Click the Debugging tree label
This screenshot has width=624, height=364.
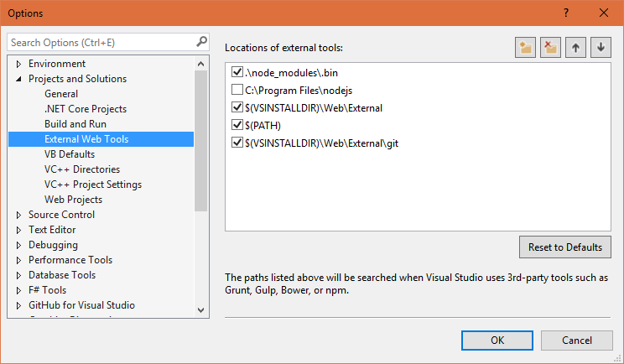[x=53, y=245]
